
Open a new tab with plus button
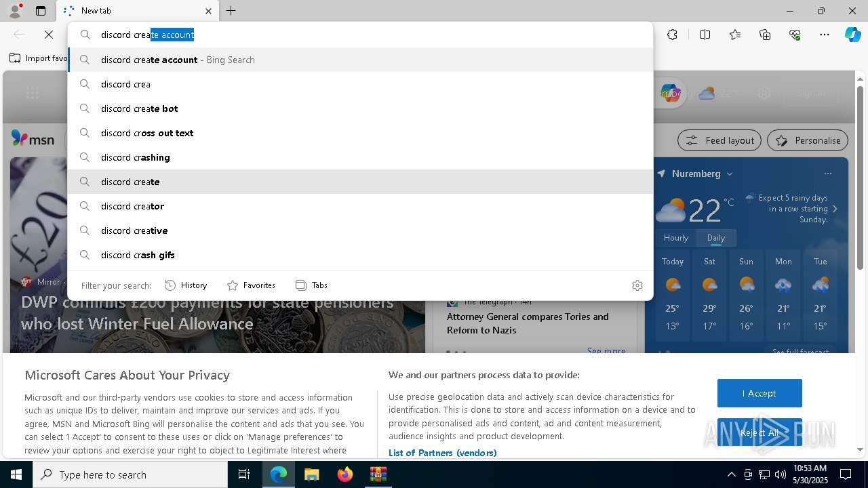coord(231,11)
